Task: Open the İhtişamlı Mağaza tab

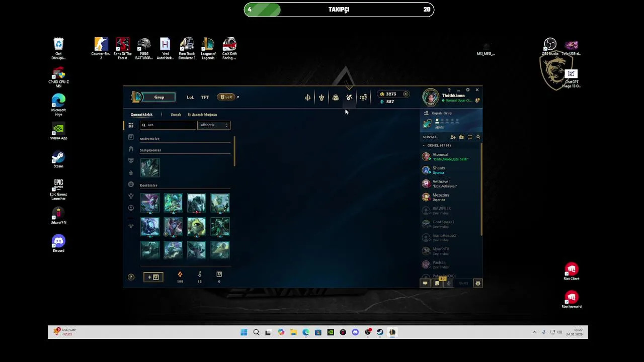Action: [202, 115]
